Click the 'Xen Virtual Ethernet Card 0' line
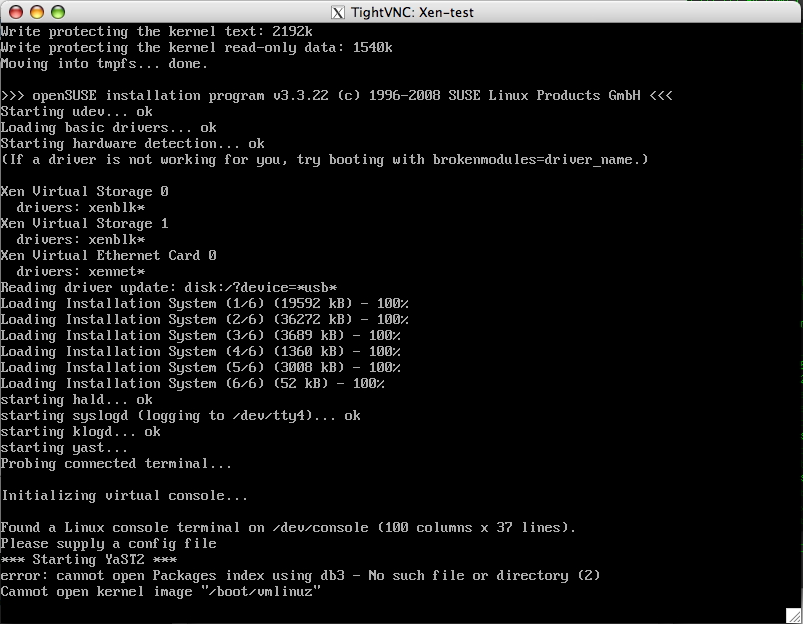 pyautogui.click(x=108, y=256)
